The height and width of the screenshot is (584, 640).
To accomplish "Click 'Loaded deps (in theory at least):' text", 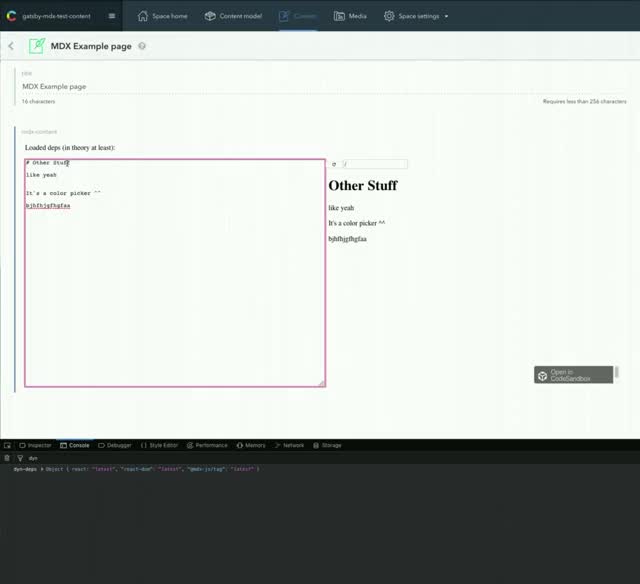I will point(70,147).
